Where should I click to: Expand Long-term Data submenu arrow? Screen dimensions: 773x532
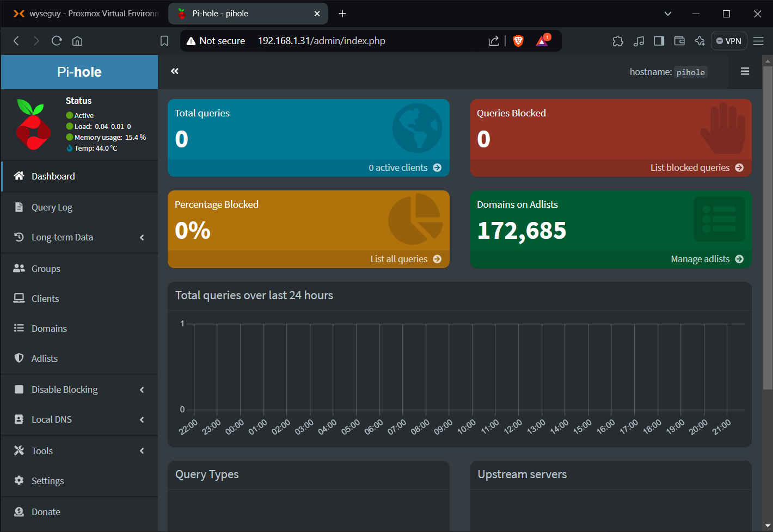(142, 237)
